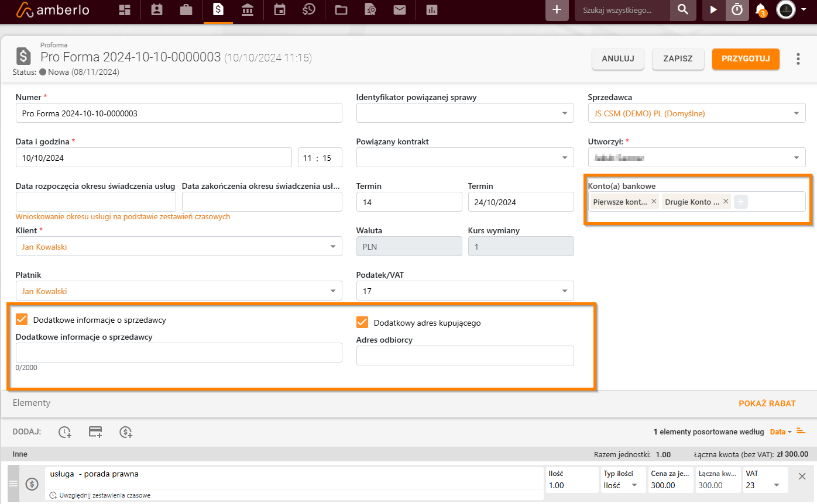Click 'Data zakończenia okresu' input field

click(262, 202)
